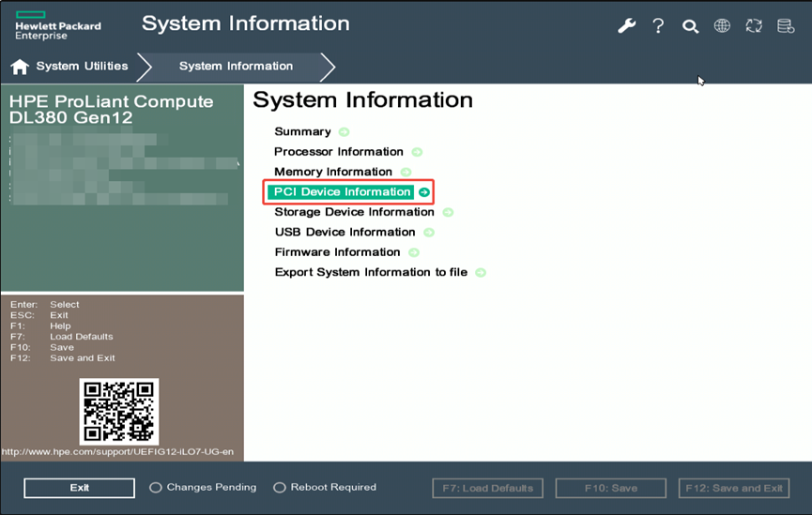Image resolution: width=812 pixels, height=515 pixels.
Task: Click the F10: Save button
Action: click(x=611, y=488)
